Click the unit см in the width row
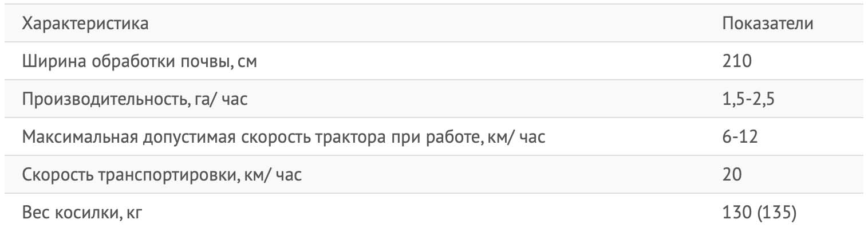The image size is (868, 235). pos(247,62)
